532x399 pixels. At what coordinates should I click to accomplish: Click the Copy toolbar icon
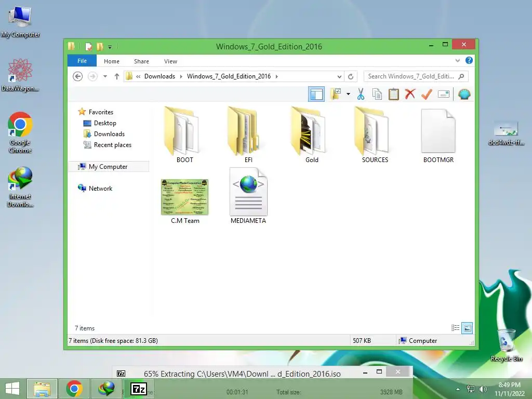377,94
